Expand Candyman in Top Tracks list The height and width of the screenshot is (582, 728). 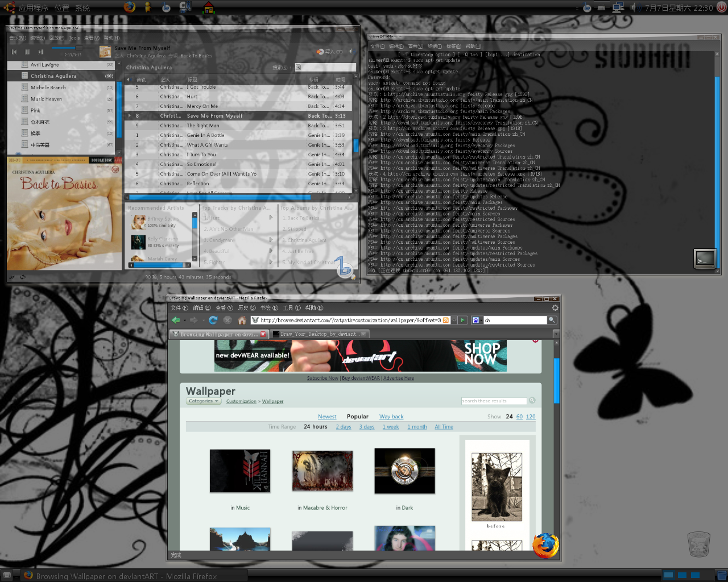[271, 240]
